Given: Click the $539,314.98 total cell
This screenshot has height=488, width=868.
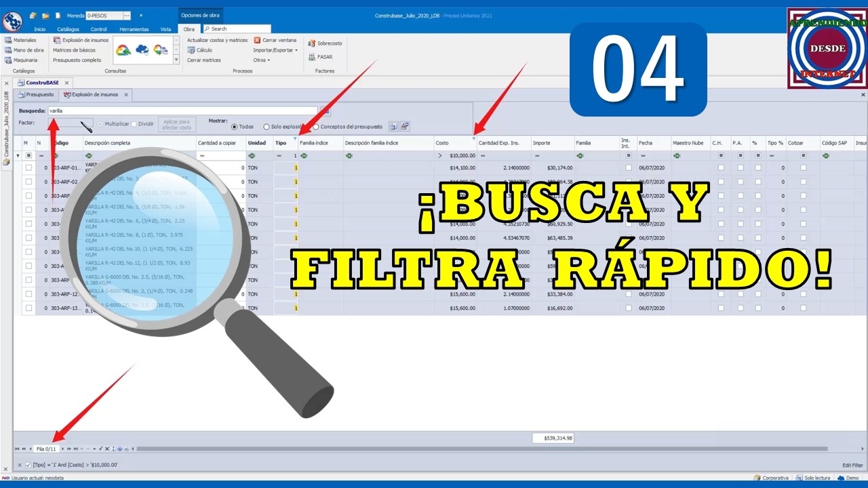Looking at the screenshot, I should (x=553, y=439).
